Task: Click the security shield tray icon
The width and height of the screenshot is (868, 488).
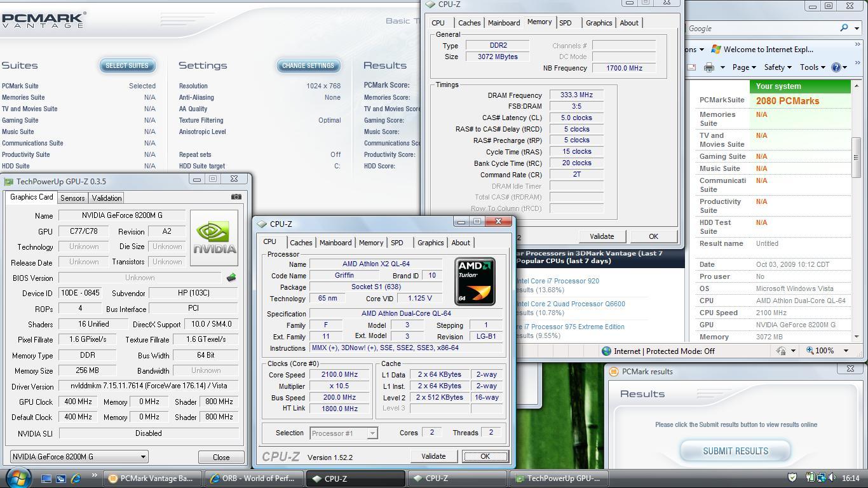Action: tap(792, 478)
